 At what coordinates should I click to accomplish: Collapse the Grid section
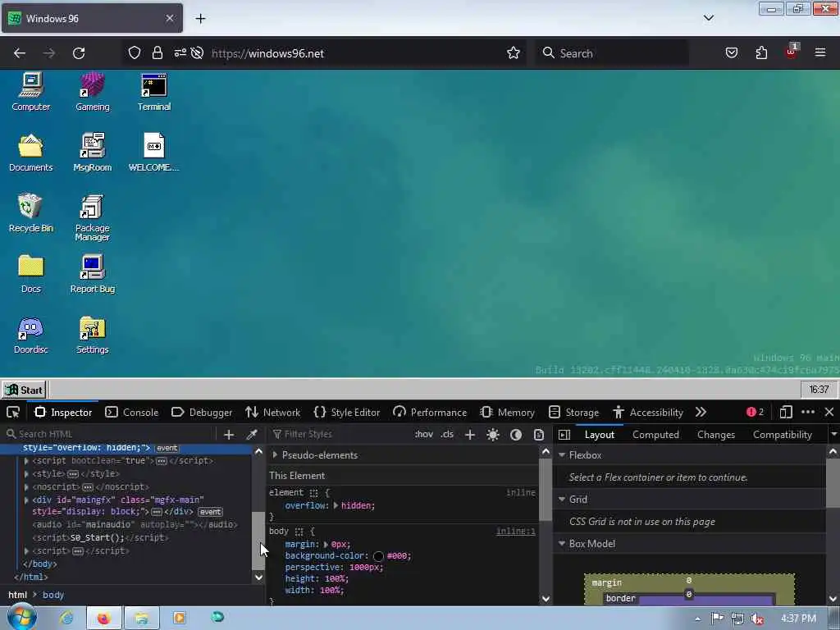tap(562, 500)
